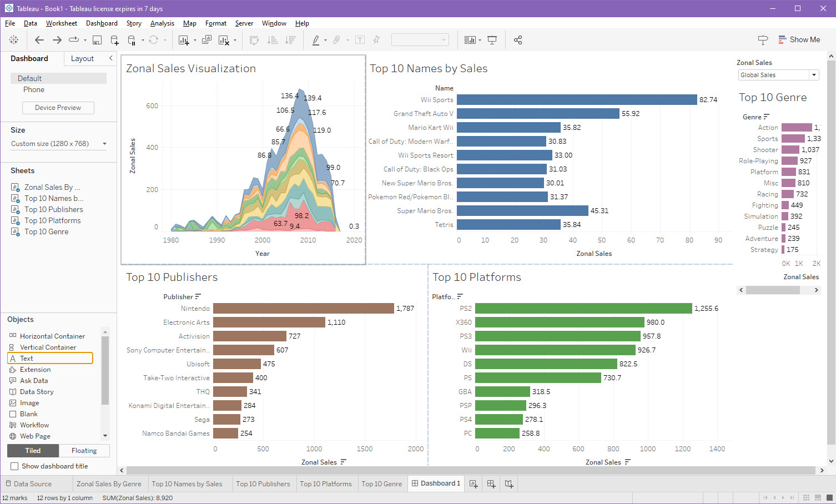Image resolution: width=836 pixels, height=504 pixels.
Task: Click the PS2 bar in Top 10 Platforms
Action: [583, 308]
